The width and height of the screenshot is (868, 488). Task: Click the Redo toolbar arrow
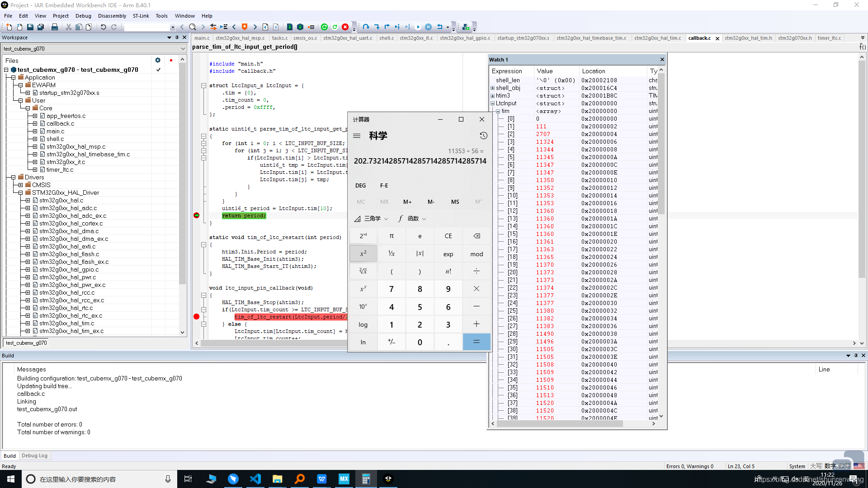pyautogui.click(x=114, y=27)
